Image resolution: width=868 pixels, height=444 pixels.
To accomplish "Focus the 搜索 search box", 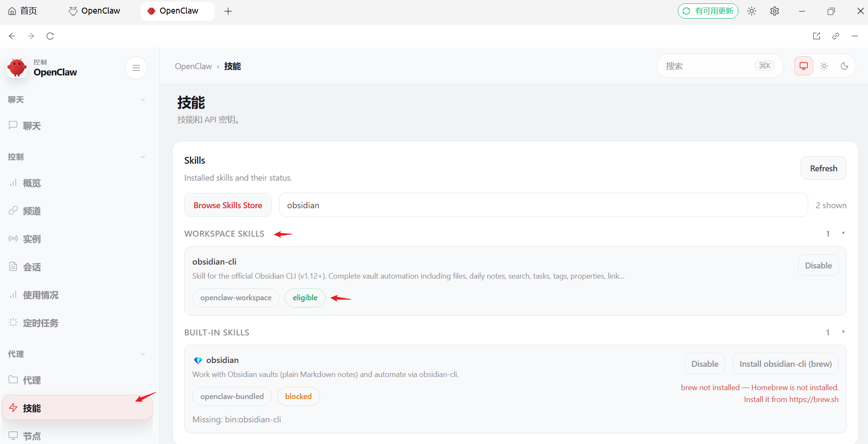I will coord(720,66).
